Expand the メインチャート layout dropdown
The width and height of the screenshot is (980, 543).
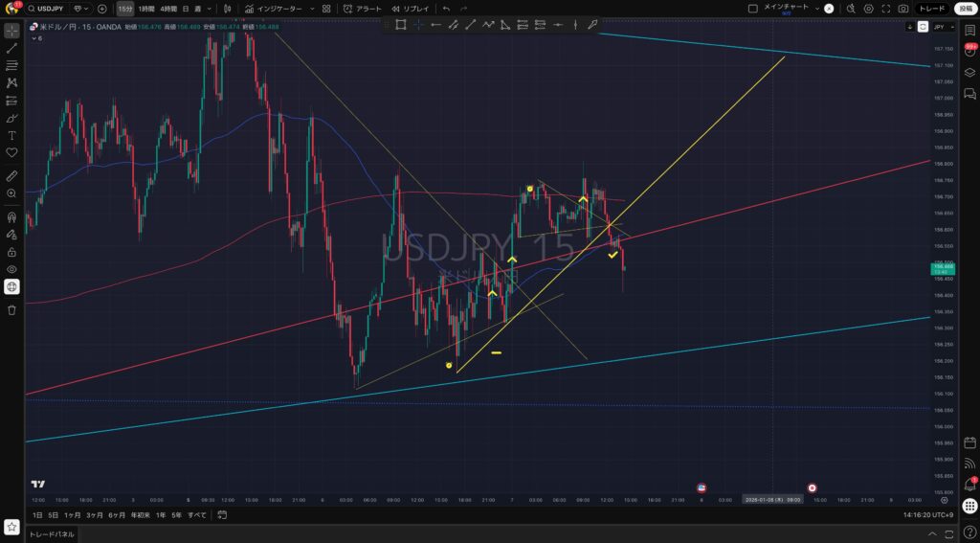(x=817, y=9)
